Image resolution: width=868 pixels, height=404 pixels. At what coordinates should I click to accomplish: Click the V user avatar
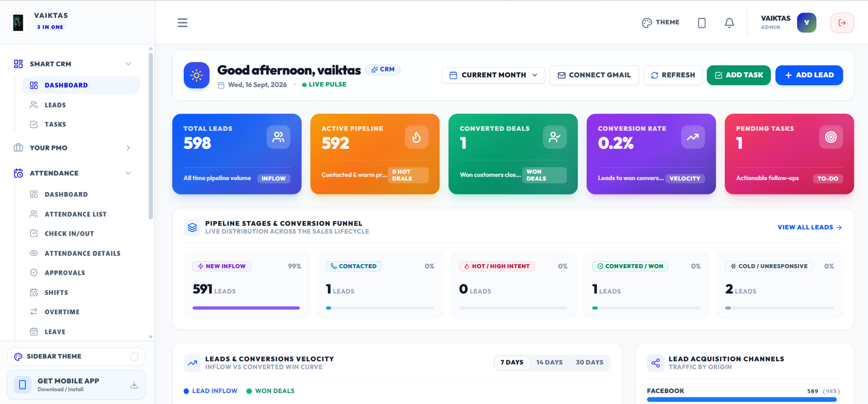[x=806, y=23]
